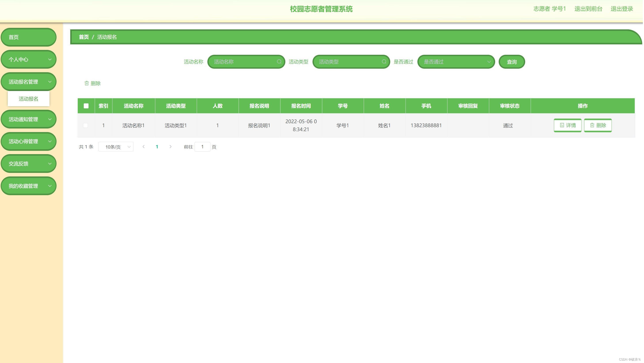Expand 活动通知管理 sidebar menu
This screenshot has height=363, width=644.
28,119
